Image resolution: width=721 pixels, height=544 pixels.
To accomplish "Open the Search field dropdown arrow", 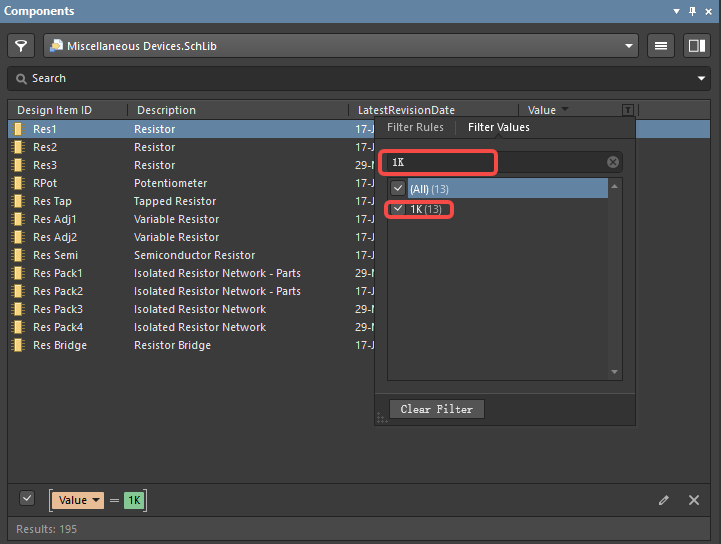I will click(702, 78).
